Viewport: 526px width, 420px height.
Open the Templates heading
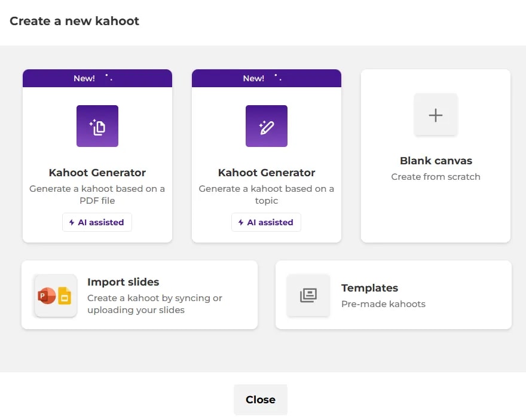tap(369, 288)
